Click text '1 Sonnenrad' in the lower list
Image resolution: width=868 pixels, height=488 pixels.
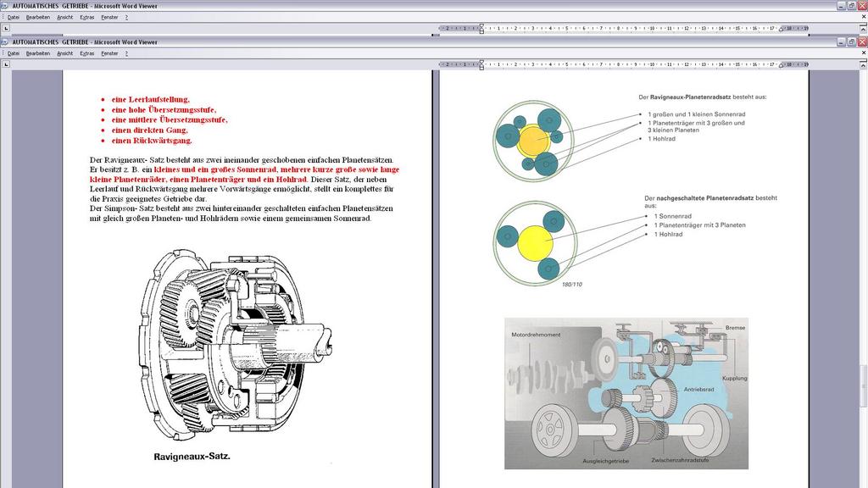coord(672,216)
